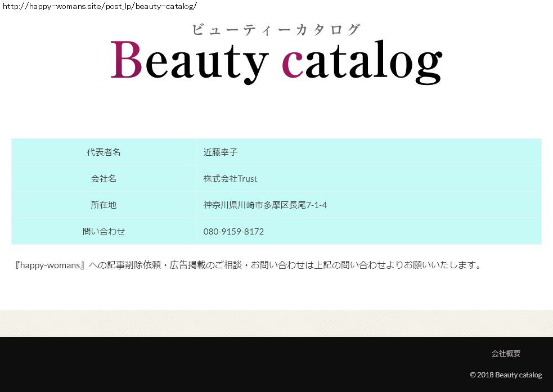Click the page URL text at top
The height and width of the screenshot is (392, 553).
(x=100, y=6)
